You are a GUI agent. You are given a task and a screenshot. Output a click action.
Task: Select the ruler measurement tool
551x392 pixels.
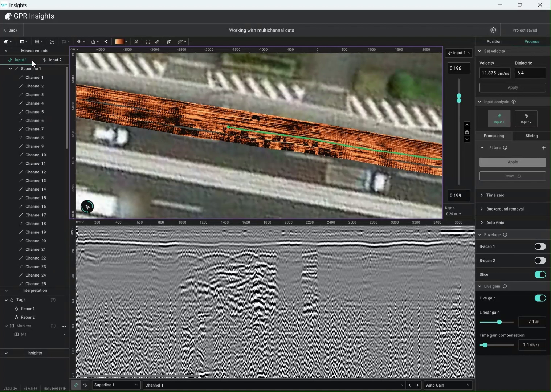[x=157, y=42]
